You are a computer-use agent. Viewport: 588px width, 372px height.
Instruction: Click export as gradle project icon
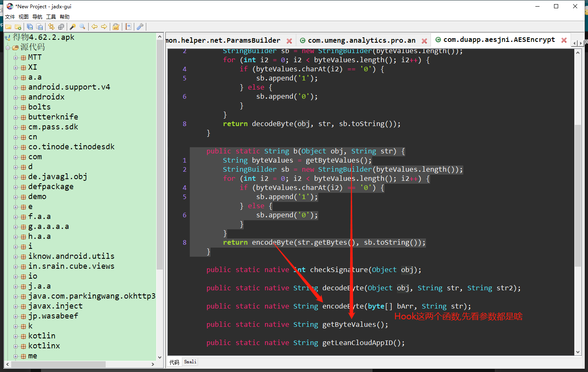(39, 27)
